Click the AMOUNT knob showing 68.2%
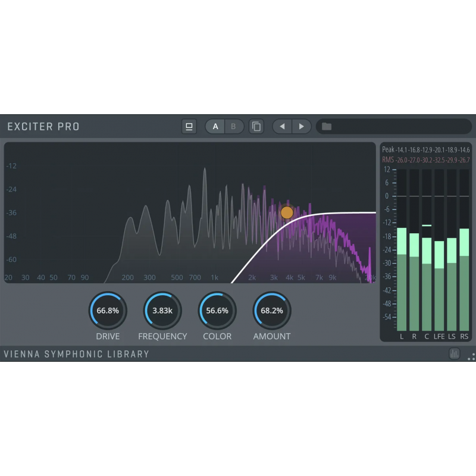Viewport: 476px width, 476px height. (x=272, y=311)
